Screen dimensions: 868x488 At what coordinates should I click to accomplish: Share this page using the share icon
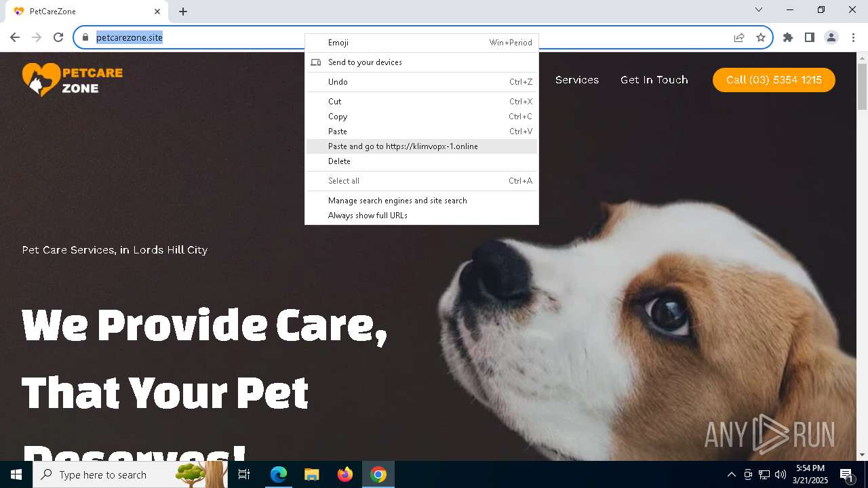tap(739, 37)
